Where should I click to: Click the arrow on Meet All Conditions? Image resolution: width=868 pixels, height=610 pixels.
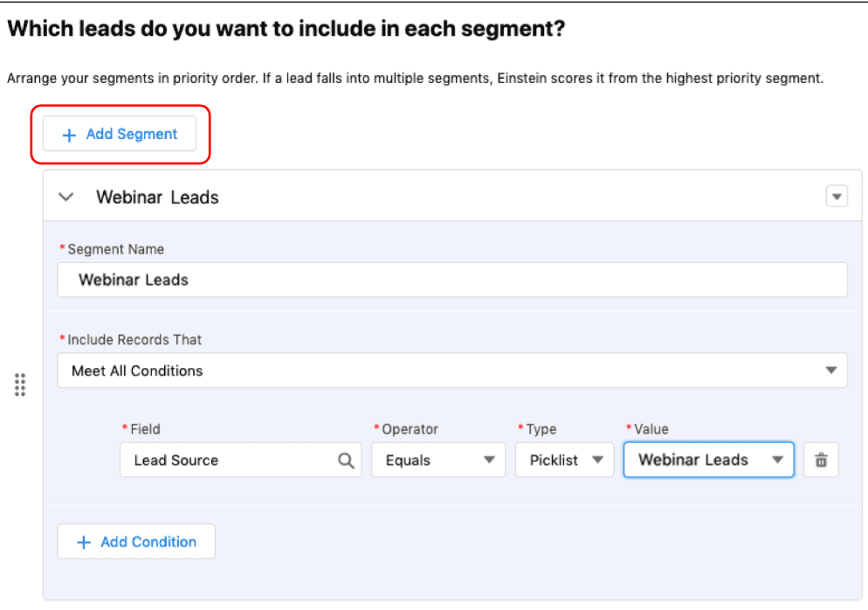pos(830,371)
